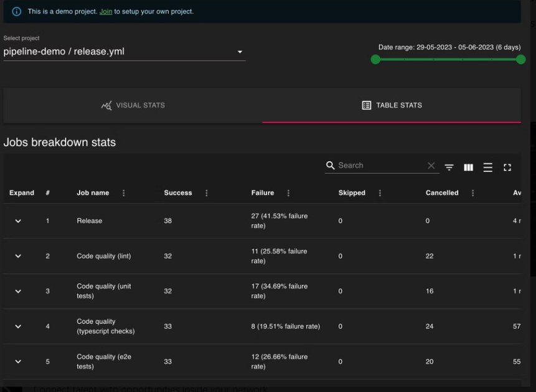Clear the search field using the X icon
The height and width of the screenshot is (392, 536).
click(431, 165)
